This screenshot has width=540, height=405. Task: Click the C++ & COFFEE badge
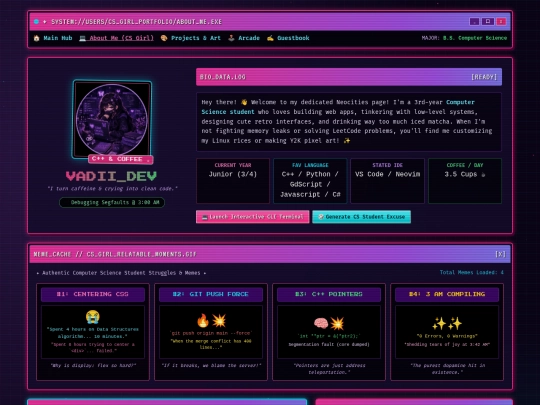click(121, 159)
